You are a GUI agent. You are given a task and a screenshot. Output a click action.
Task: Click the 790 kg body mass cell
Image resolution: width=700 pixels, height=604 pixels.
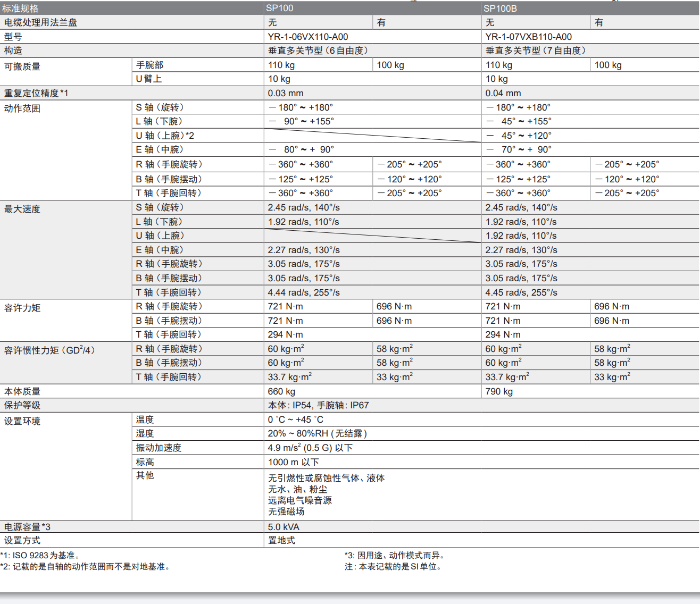click(x=499, y=391)
